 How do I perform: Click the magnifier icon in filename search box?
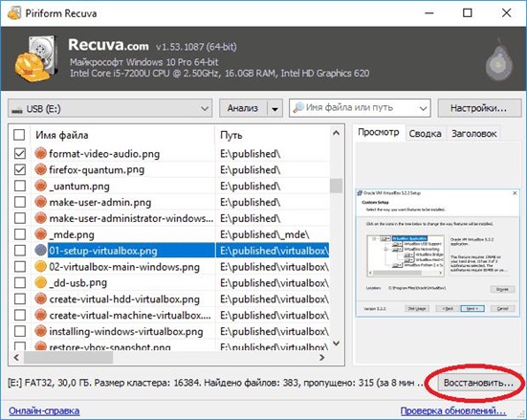[298, 108]
